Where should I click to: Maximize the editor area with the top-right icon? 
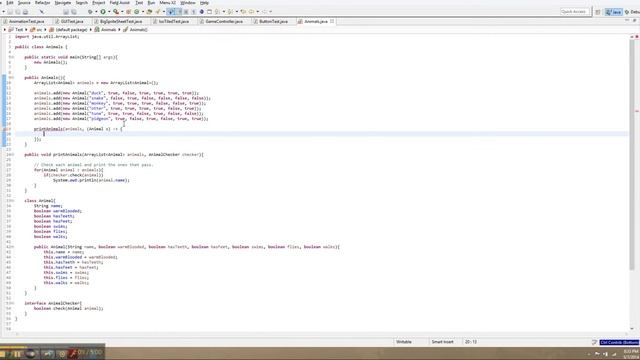tap(635, 20)
